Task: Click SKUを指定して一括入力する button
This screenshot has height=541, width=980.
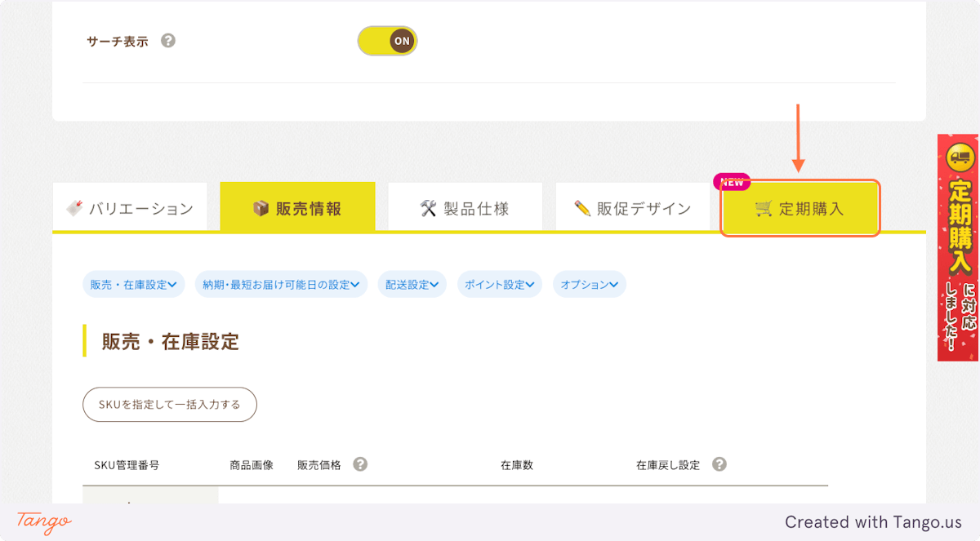Action: point(170,405)
